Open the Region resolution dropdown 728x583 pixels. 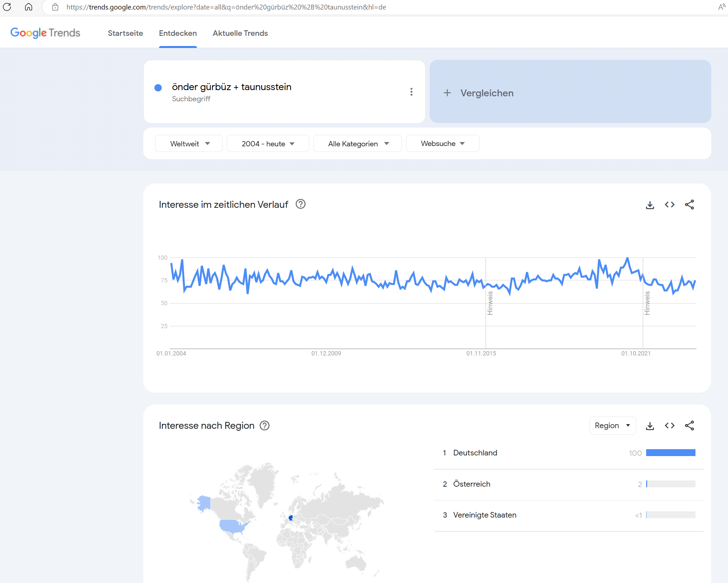613,425
